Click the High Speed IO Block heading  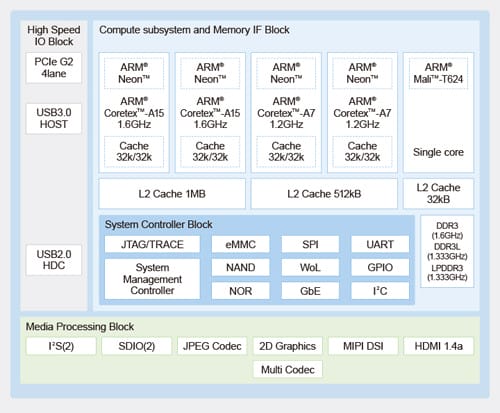[x=54, y=36]
